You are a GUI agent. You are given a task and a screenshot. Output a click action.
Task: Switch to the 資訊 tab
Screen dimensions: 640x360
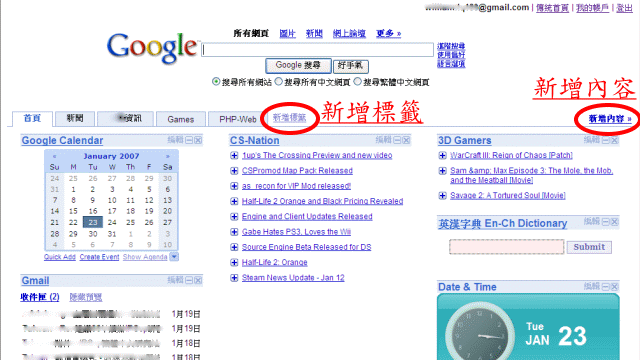coord(126,119)
